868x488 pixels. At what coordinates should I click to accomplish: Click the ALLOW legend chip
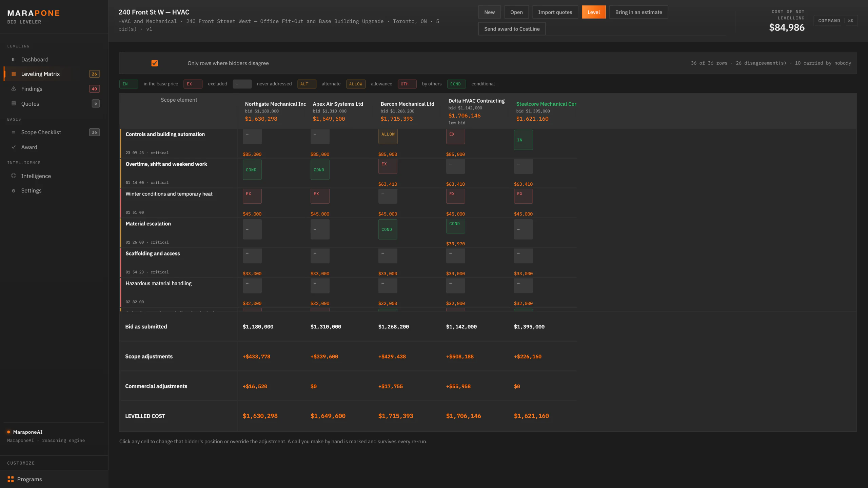356,84
